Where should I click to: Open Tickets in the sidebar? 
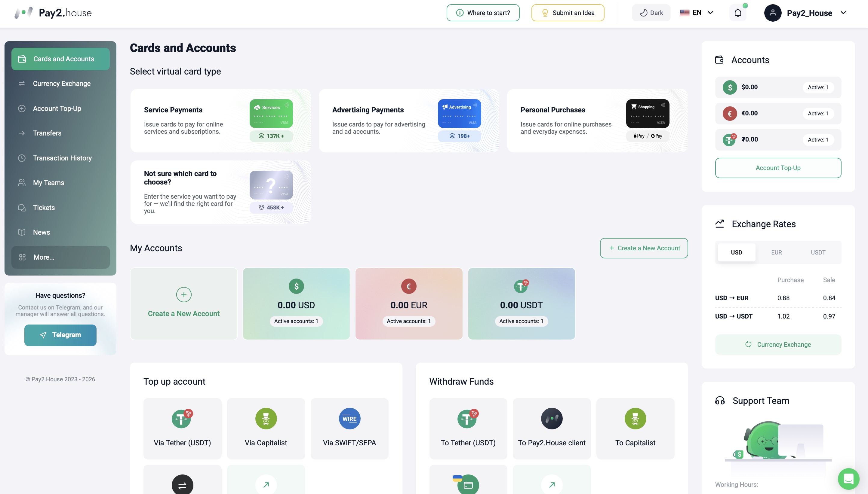pyautogui.click(x=60, y=208)
